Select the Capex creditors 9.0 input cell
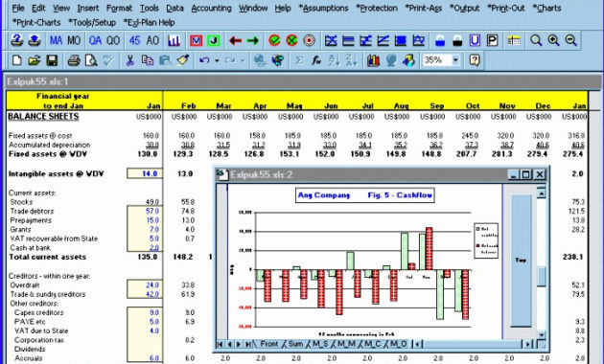The height and width of the screenshot is (364, 604). point(145,312)
